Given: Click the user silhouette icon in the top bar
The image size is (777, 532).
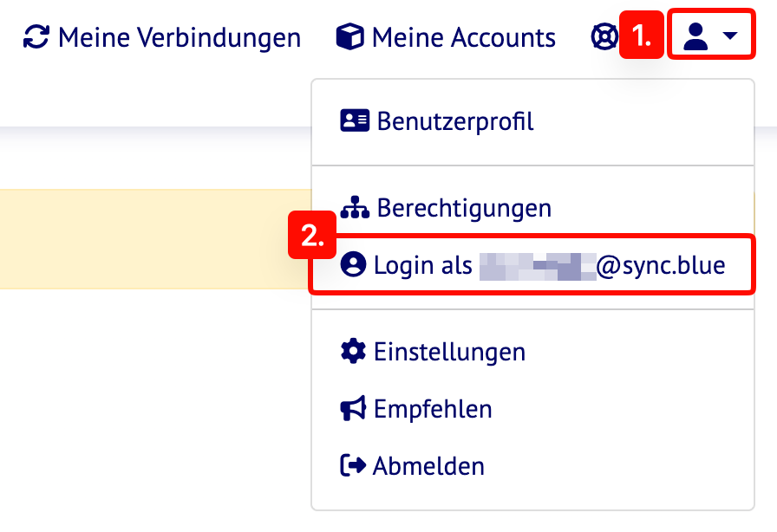Looking at the screenshot, I should click(x=695, y=37).
